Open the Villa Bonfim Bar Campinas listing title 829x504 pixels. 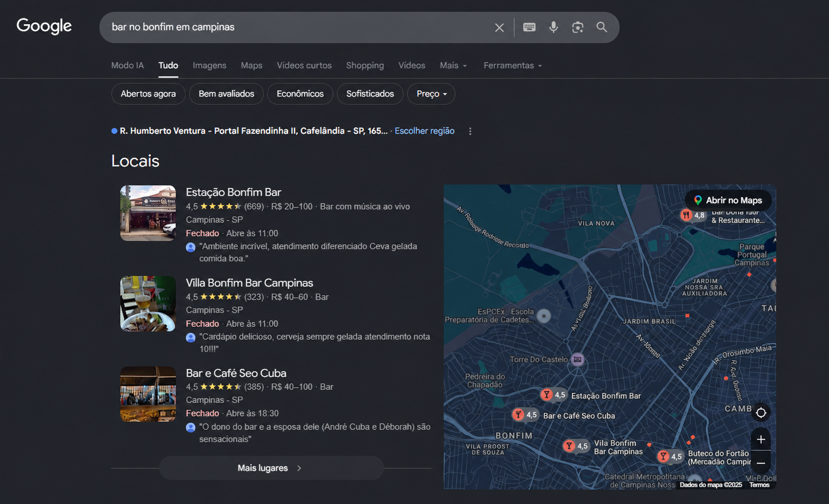click(250, 283)
